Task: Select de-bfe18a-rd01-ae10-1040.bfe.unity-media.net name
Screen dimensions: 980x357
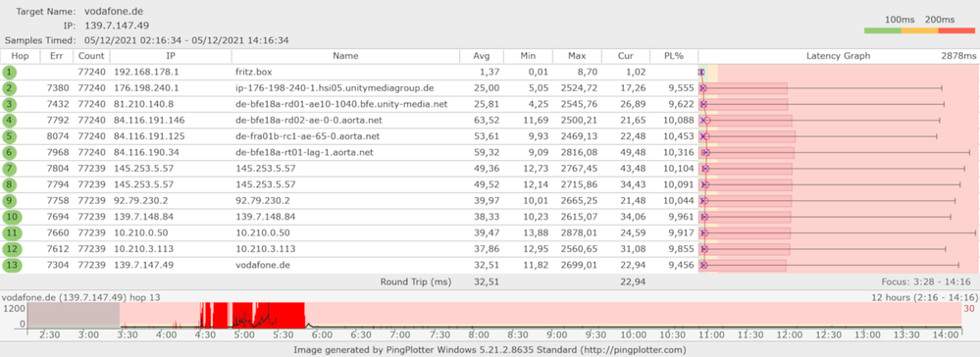Action: click(342, 104)
